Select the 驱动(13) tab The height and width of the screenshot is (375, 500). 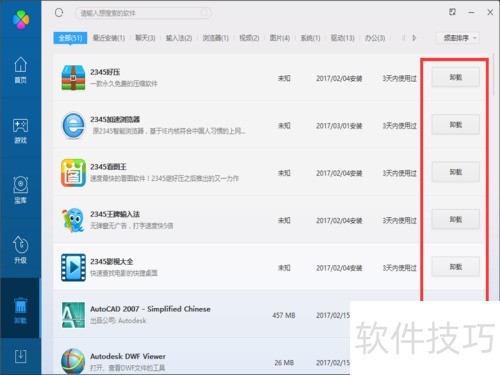pyautogui.click(x=342, y=38)
